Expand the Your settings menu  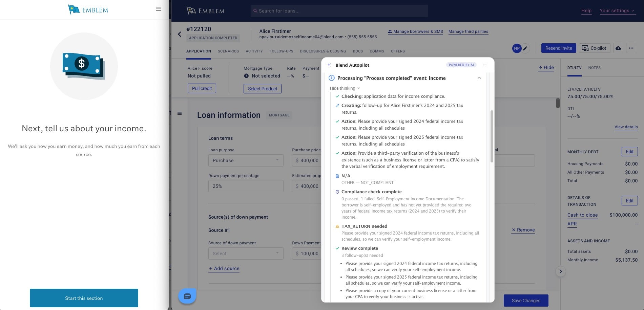[617, 11]
